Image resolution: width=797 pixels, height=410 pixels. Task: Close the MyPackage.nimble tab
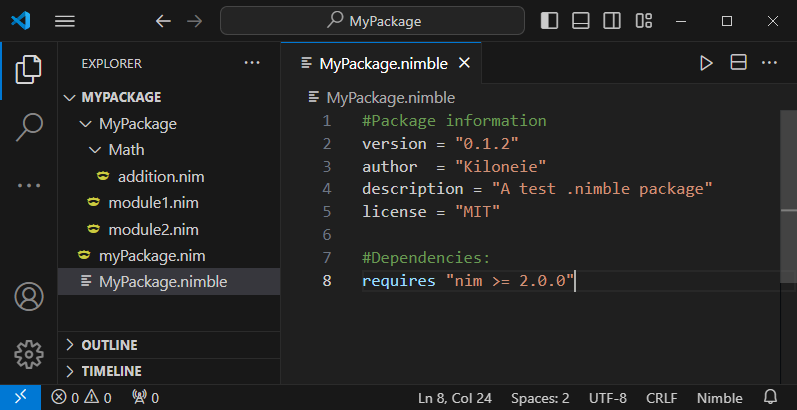464,63
